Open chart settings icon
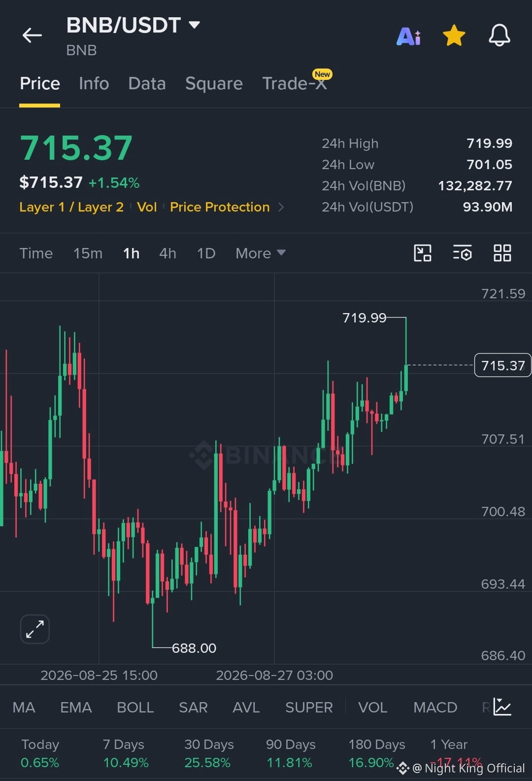 (x=462, y=253)
